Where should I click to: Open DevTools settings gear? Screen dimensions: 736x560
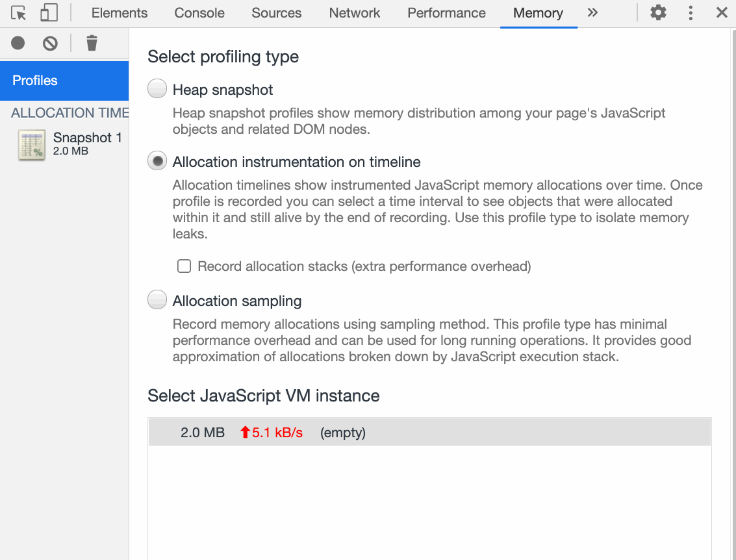[658, 13]
